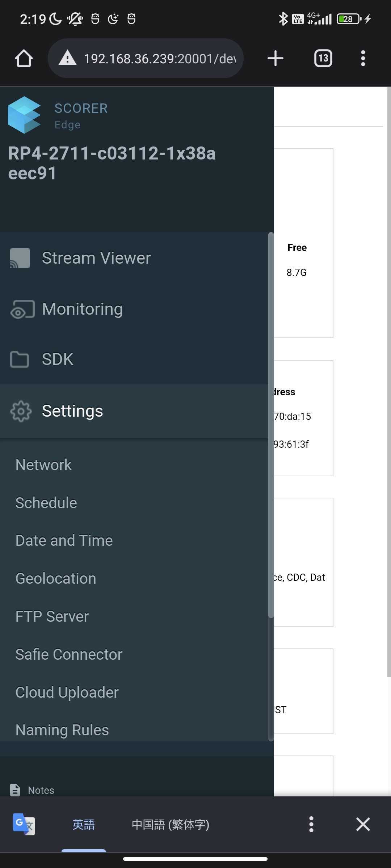Viewport: 391px width, 868px height.
Task: Open a new browser tab
Action: coord(275,58)
